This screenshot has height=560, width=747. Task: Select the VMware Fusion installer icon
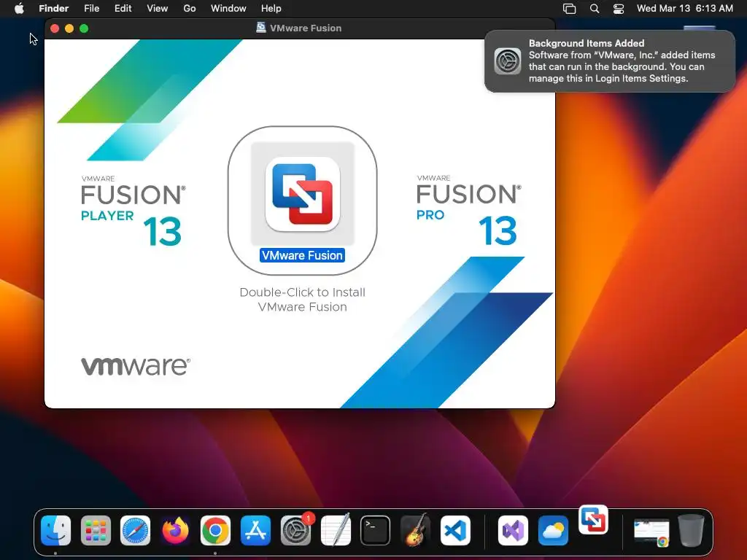click(x=303, y=194)
